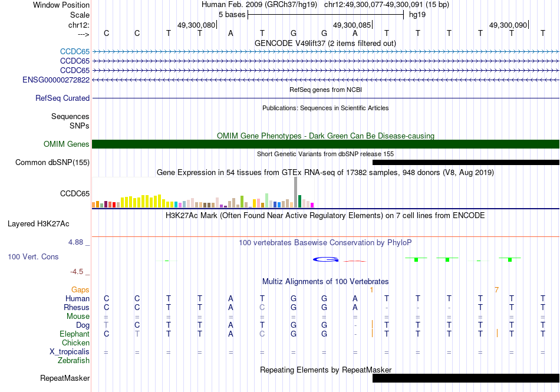Open OMIM Gene Phenotypes track title
This screenshot has height=392, width=560.
325,136
